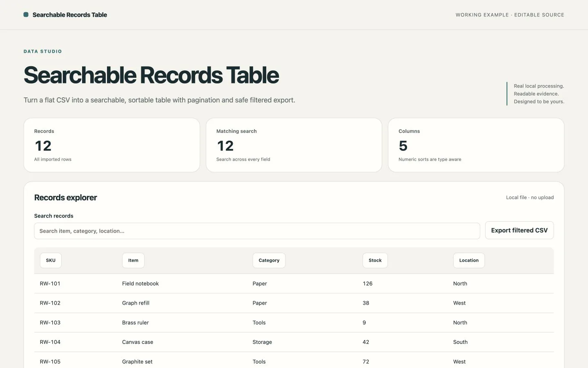Sort table by Item column
588x368 pixels.
click(x=133, y=260)
